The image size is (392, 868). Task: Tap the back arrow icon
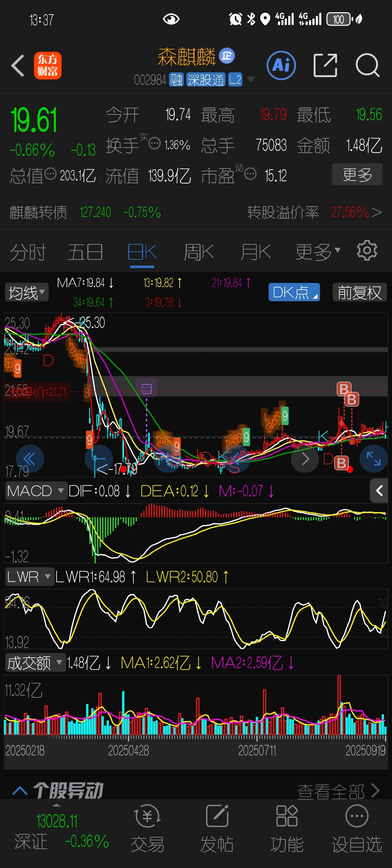18,65
